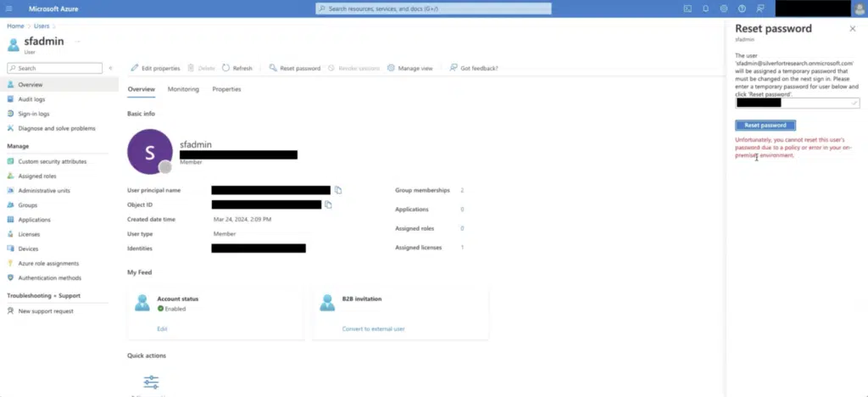Close the Reset password panel
This screenshot has width=868, height=397.
[853, 29]
